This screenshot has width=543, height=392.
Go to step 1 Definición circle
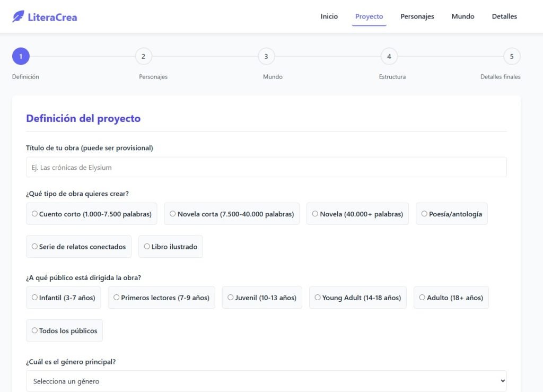[21, 56]
